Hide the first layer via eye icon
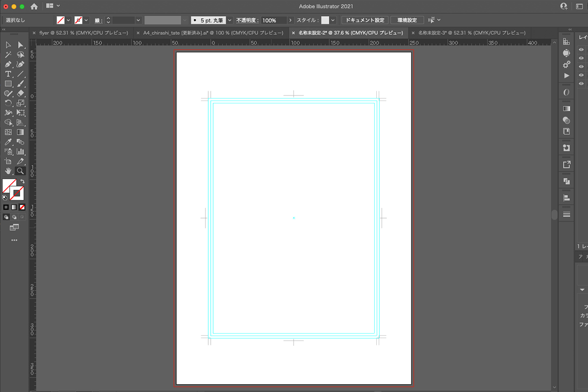Image resolution: width=588 pixels, height=392 pixels. 581,49
